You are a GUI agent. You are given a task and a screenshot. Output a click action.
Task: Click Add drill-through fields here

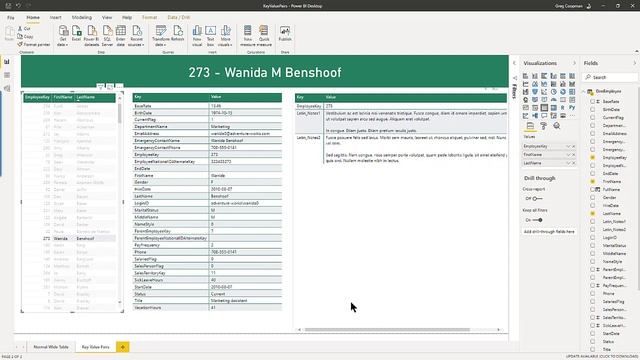pyautogui.click(x=549, y=231)
